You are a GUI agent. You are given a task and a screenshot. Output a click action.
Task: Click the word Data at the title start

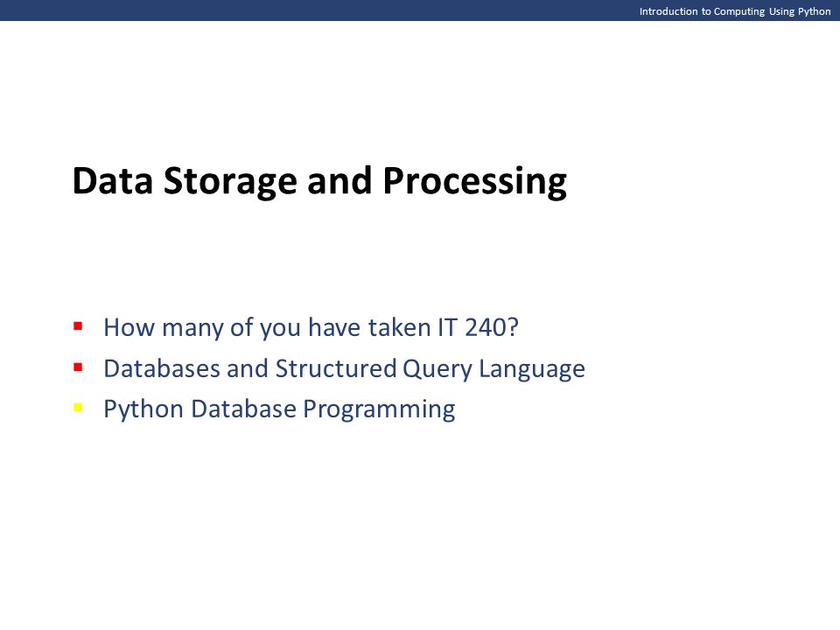coord(113,180)
